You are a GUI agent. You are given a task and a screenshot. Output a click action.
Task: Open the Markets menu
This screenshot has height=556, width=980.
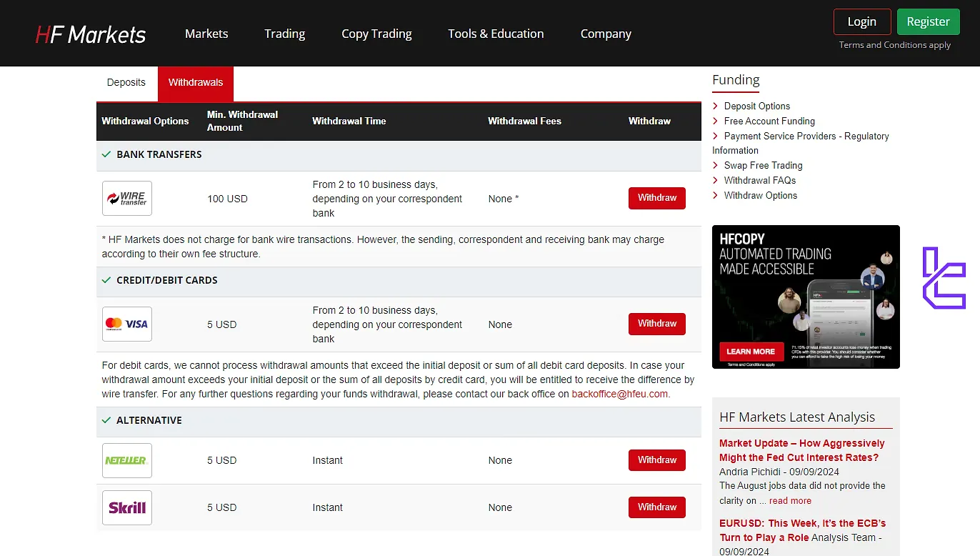pos(206,34)
